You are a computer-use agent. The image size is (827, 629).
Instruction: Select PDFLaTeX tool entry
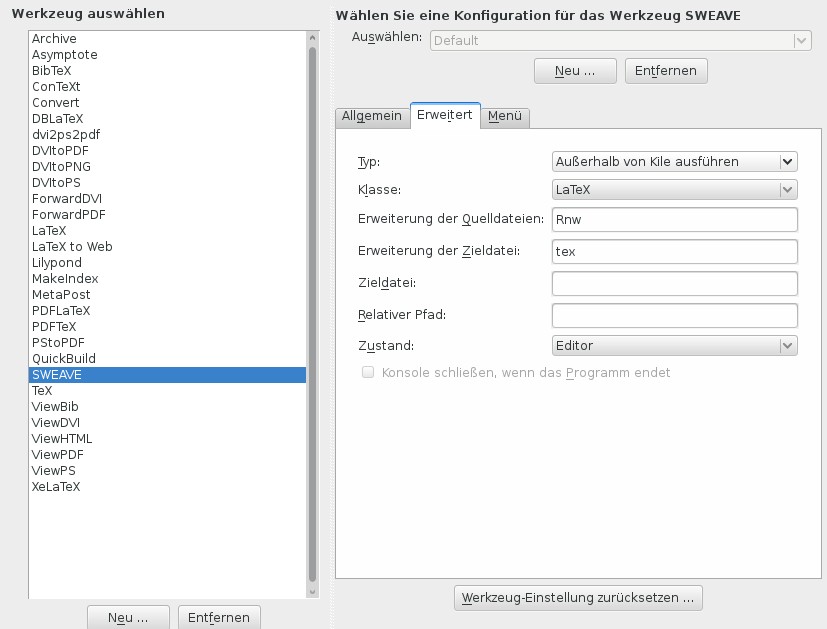pyautogui.click(x=167, y=311)
